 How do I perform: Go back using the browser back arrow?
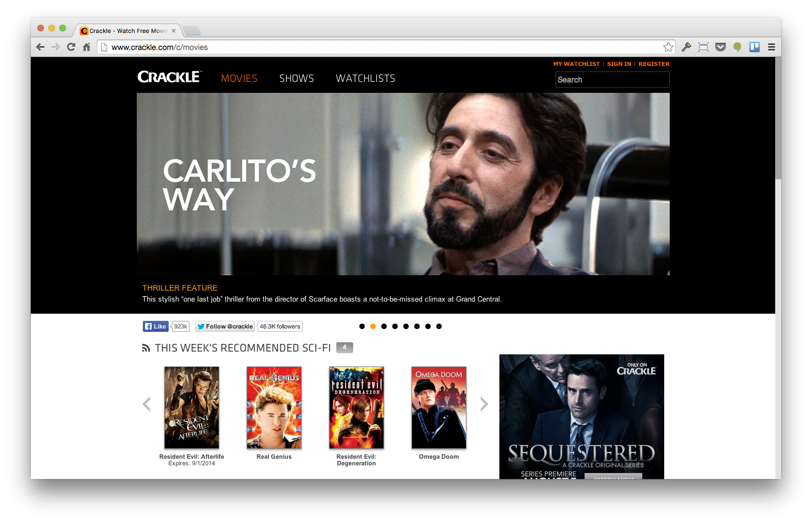40,47
